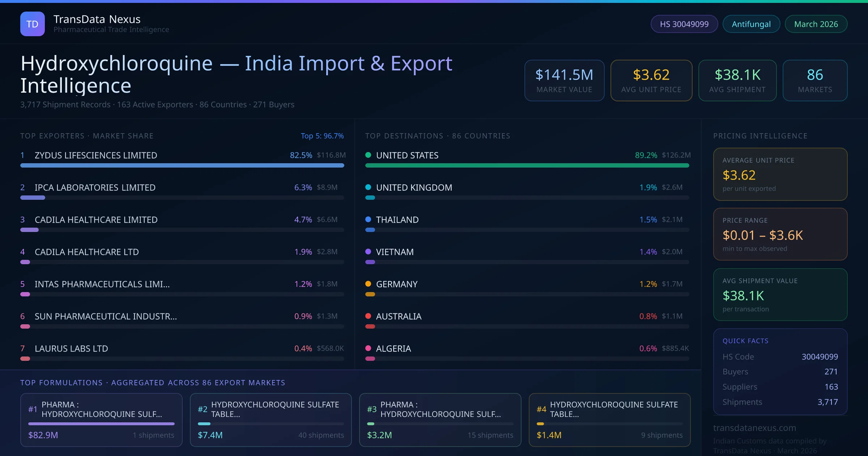Click the TD logo icon
The image size is (868, 456).
point(33,24)
